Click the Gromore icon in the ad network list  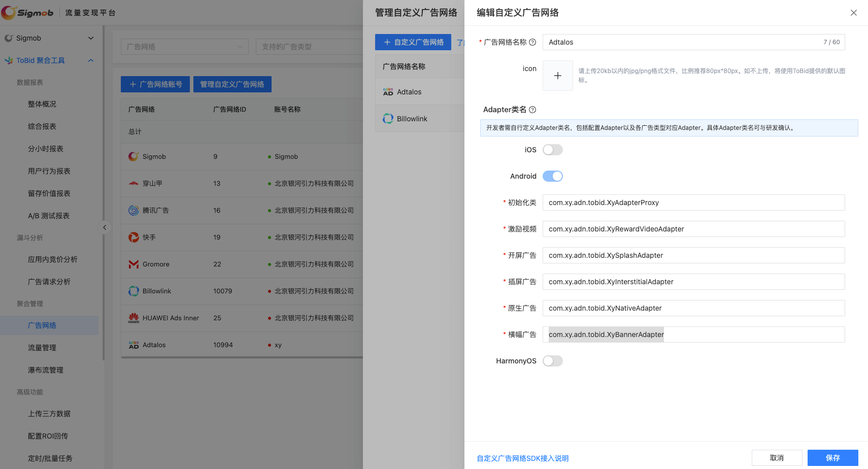coord(133,264)
